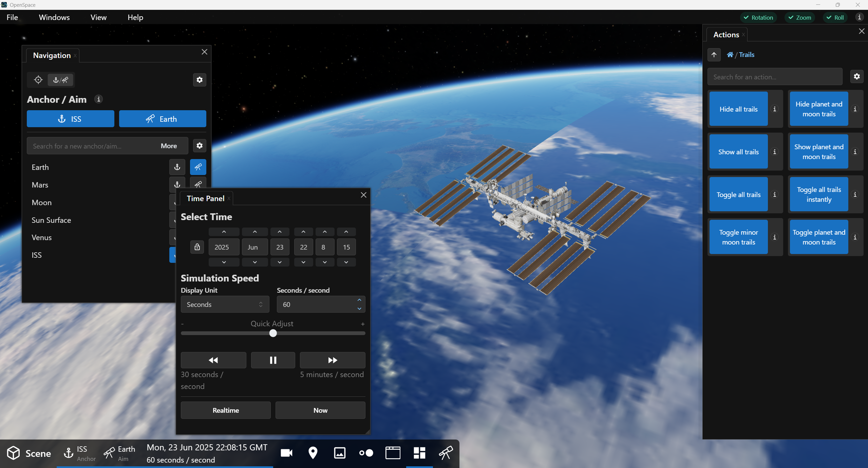Click Toggle minor moon trails action

(739, 237)
